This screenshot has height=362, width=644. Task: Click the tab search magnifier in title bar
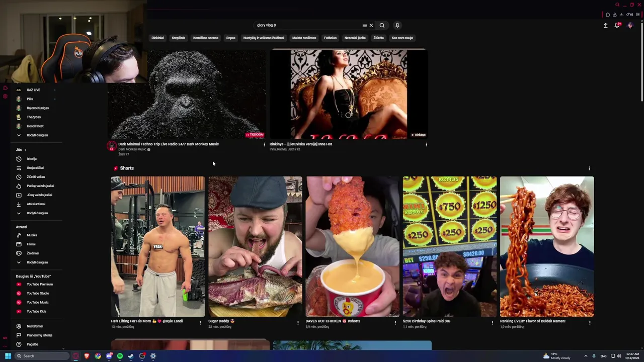617,5
